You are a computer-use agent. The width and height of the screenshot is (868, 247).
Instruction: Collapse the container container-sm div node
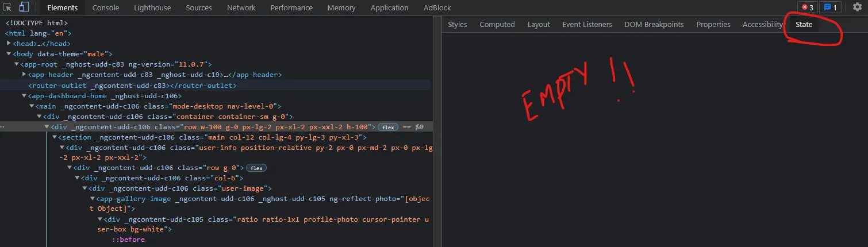click(39, 117)
